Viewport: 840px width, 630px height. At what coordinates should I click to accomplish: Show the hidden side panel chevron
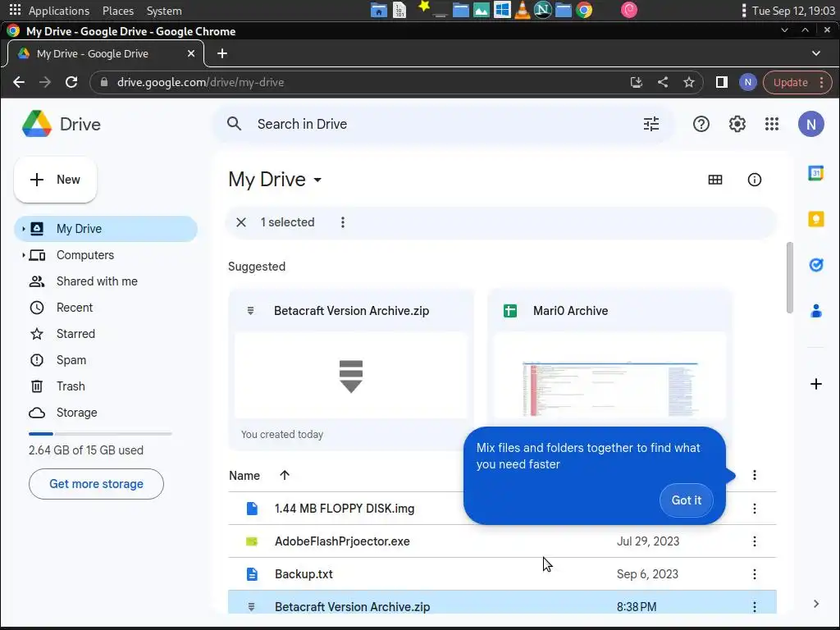click(816, 604)
